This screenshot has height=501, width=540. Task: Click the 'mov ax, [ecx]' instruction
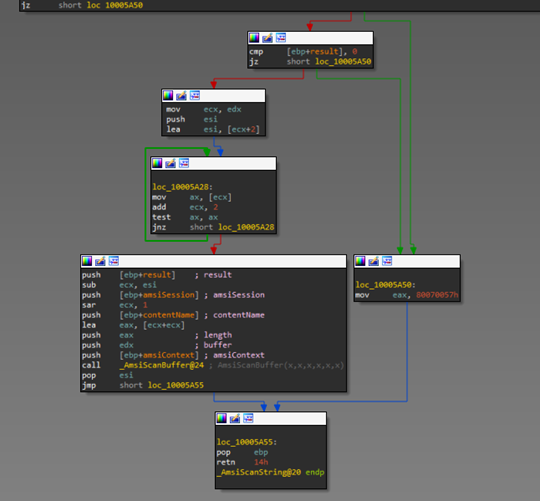[x=192, y=197]
